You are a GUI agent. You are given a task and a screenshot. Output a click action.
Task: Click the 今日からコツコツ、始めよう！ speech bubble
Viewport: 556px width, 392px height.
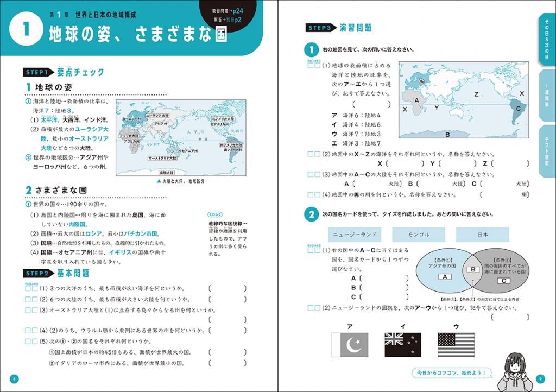452,373
